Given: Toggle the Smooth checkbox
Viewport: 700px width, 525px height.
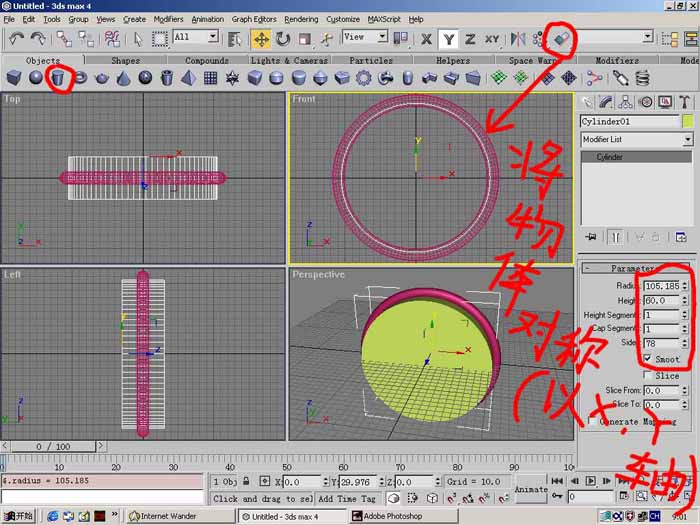Looking at the screenshot, I should coord(647,358).
